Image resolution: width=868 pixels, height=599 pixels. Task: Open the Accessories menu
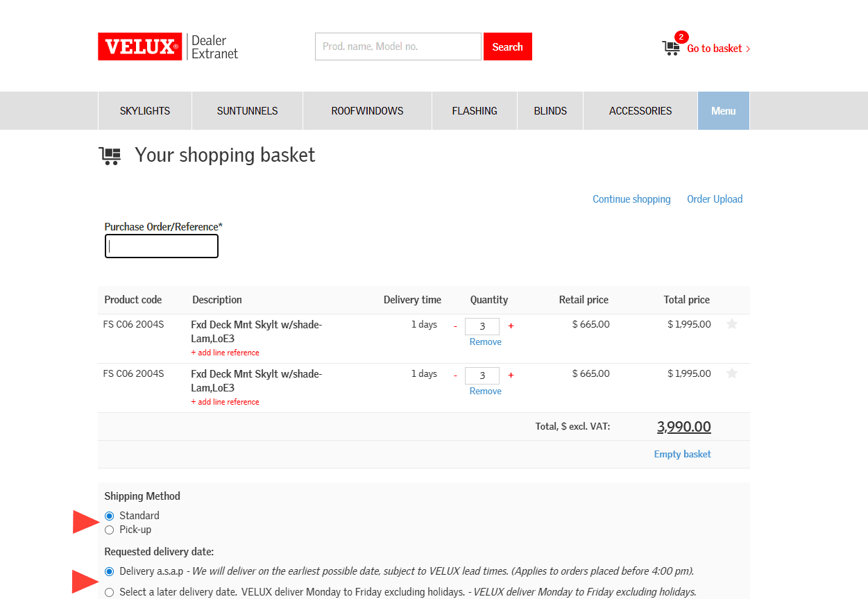coord(640,110)
